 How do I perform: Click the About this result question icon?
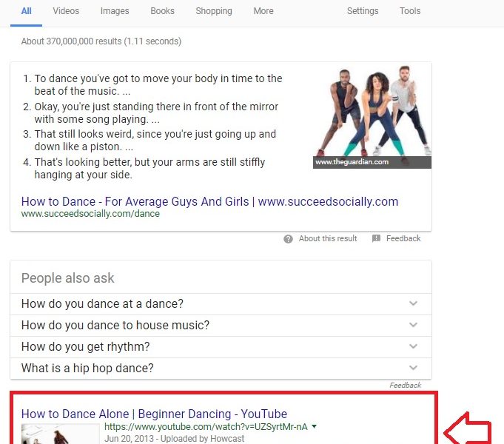pos(288,239)
